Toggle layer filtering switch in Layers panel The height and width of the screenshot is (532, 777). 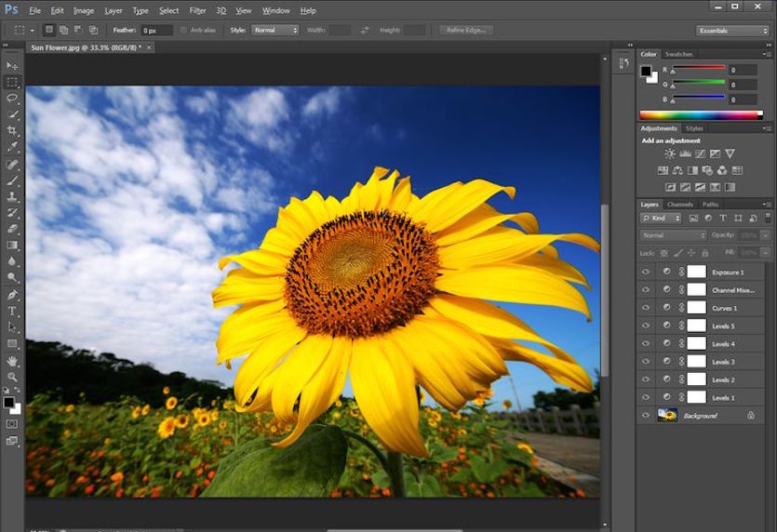tap(768, 218)
